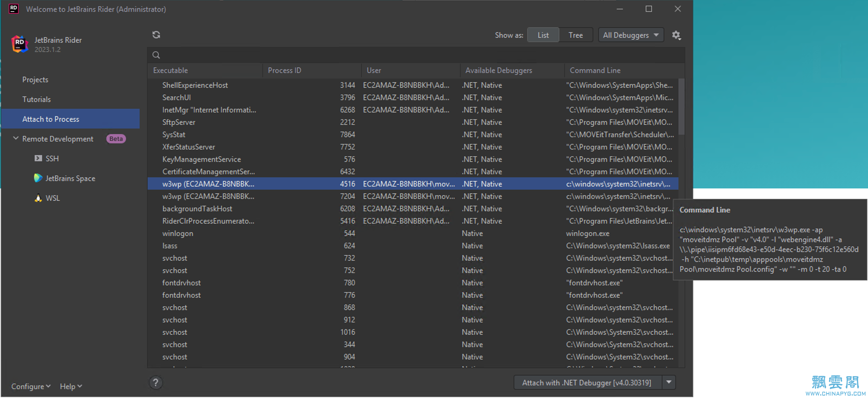Open the All Debuggers dropdown
This screenshot has width=868, height=399.
pos(631,35)
